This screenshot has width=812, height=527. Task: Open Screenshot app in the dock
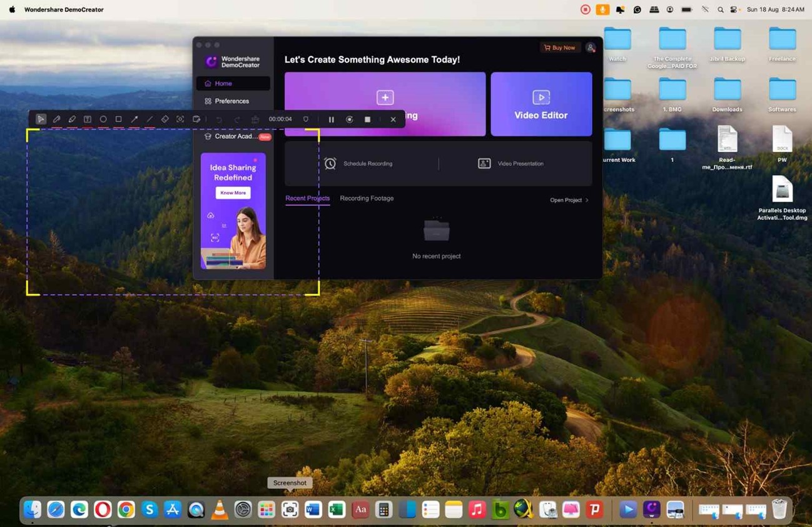(x=290, y=509)
